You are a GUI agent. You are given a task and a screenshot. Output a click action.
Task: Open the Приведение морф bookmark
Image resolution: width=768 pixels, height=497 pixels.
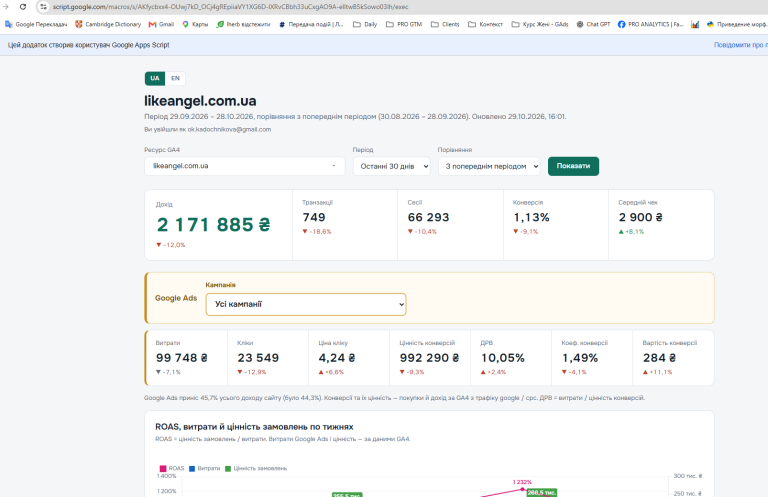[737, 24]
